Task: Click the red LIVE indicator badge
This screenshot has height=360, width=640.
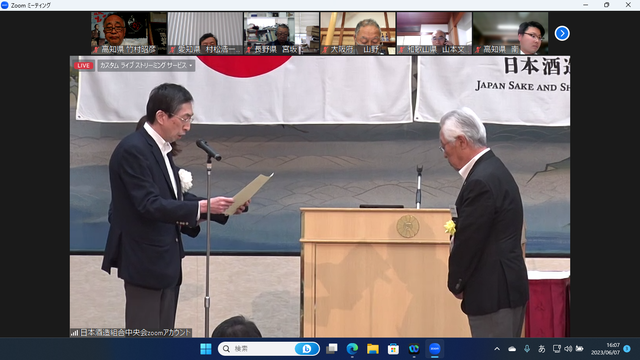Action: [83, 65]
